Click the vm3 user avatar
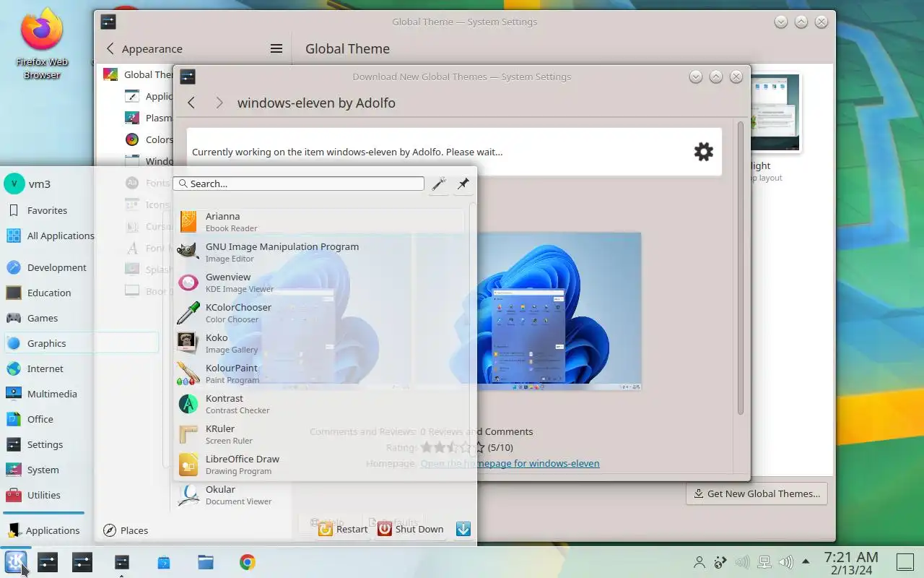Viewport: 924px width, 578px height. pos(14,184)
